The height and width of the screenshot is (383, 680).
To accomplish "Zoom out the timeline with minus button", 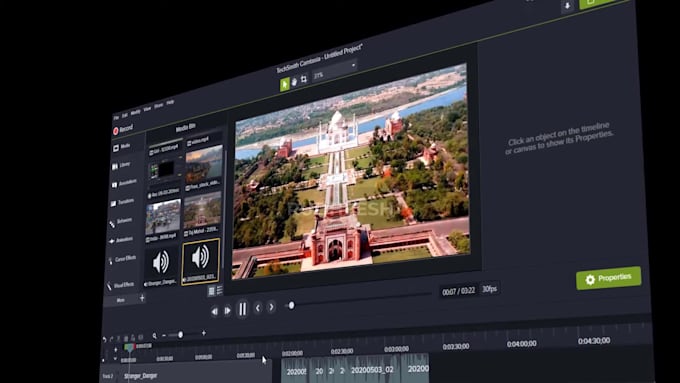I will [x=164, y=336].
